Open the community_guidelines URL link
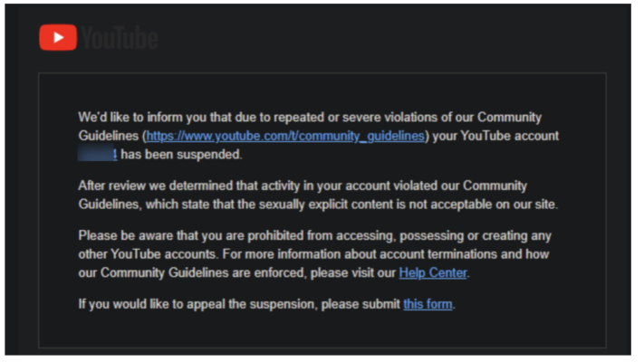This screenshot has width=644, height=362. tap(285, 136)
